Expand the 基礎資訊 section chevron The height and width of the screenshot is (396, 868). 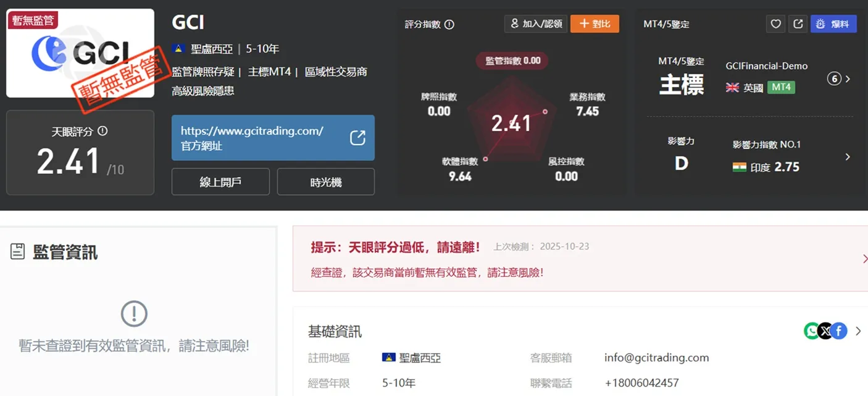coord(858,332)
